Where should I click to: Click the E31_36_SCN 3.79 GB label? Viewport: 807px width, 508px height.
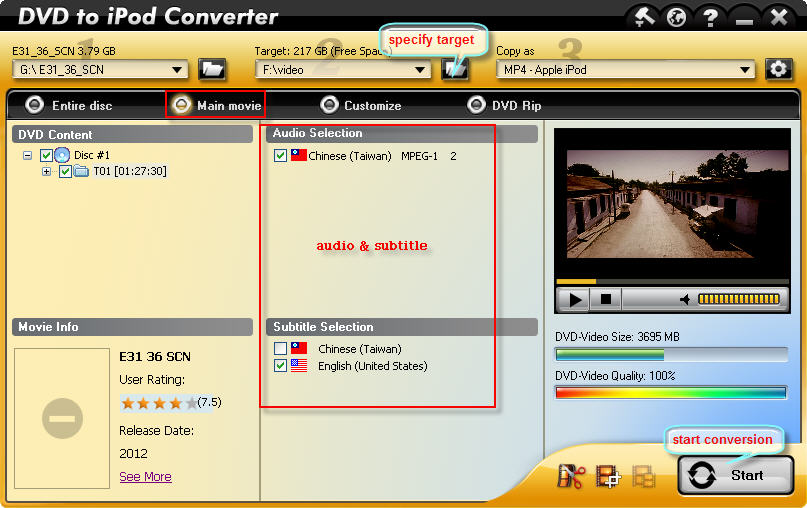pos(64,51)
